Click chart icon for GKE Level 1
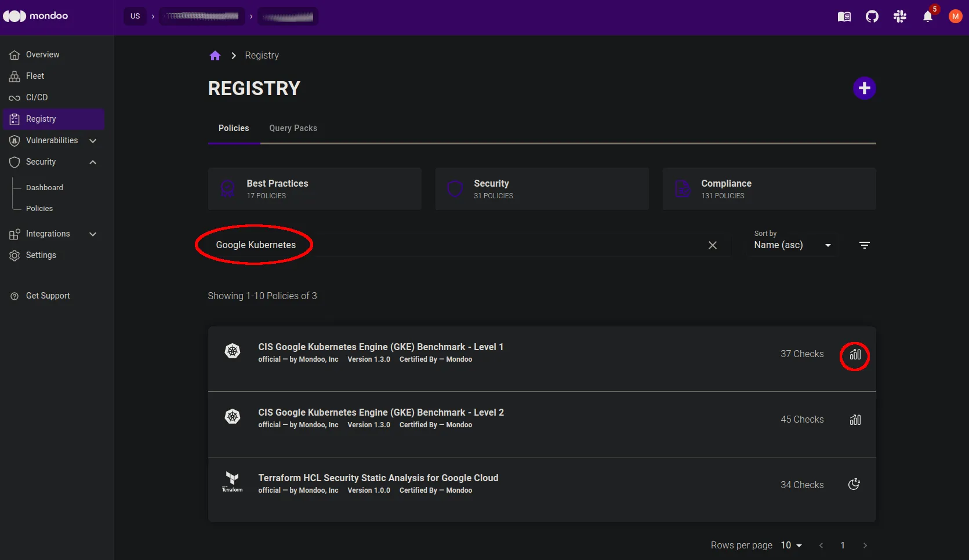Screen dimensions: 969x560 click(855, 354)
